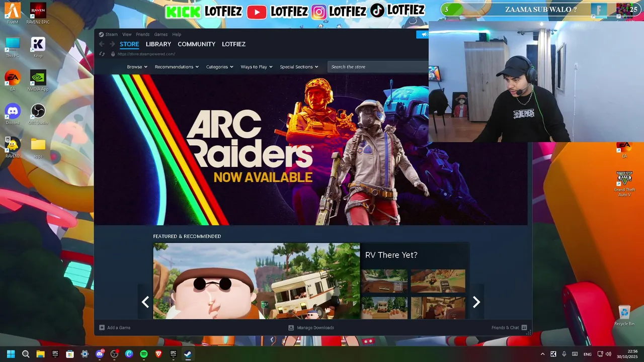Image resolution: width=644 pixels, height=362 pixels.
Task: Open Discord from the taskbar
Action: (100, 354)
